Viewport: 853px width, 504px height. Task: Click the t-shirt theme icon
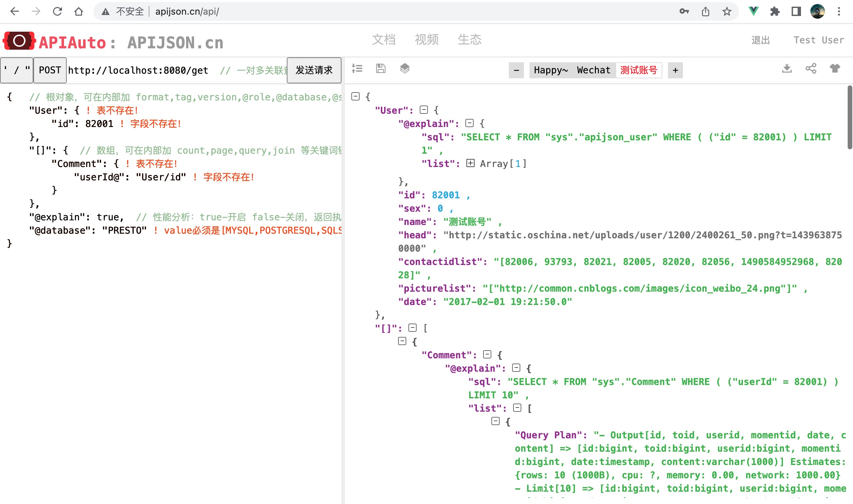(835, 69)
